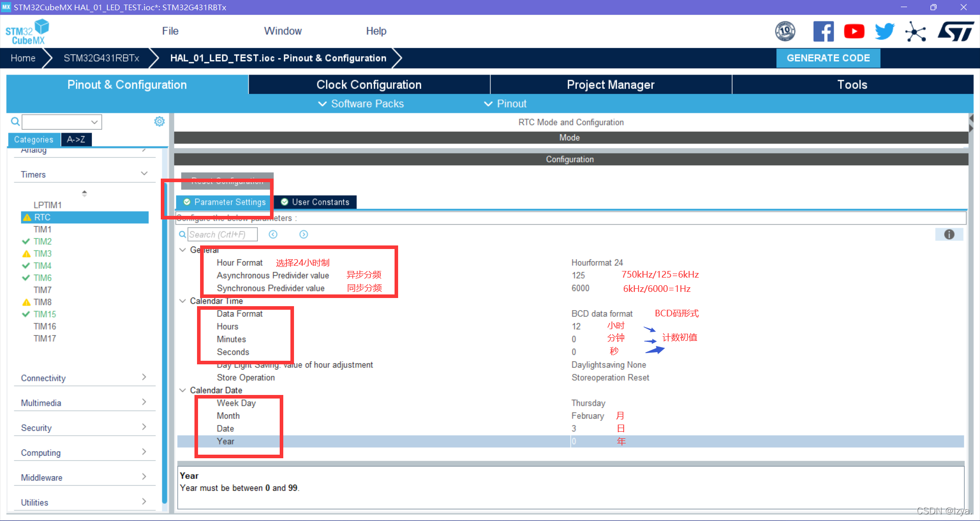Go to previous search result arrow
The image size is (980, 521).
pos(273,234)
